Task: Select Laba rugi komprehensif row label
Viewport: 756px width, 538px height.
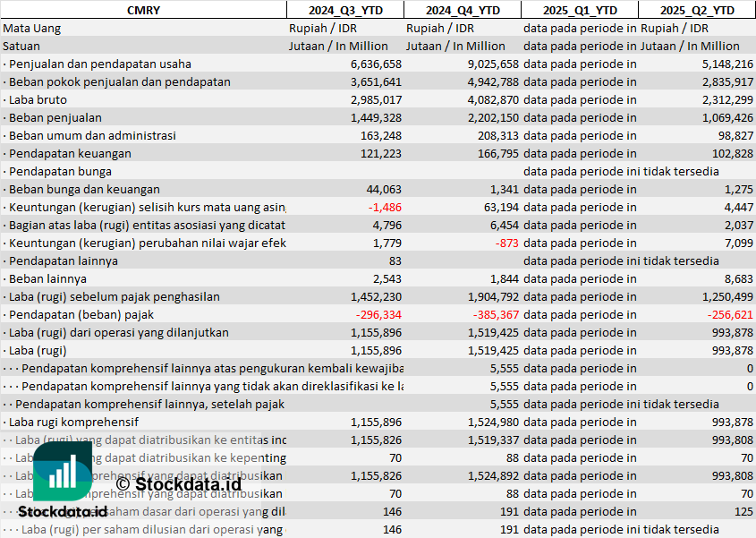Action: click(x=71, y=422)
